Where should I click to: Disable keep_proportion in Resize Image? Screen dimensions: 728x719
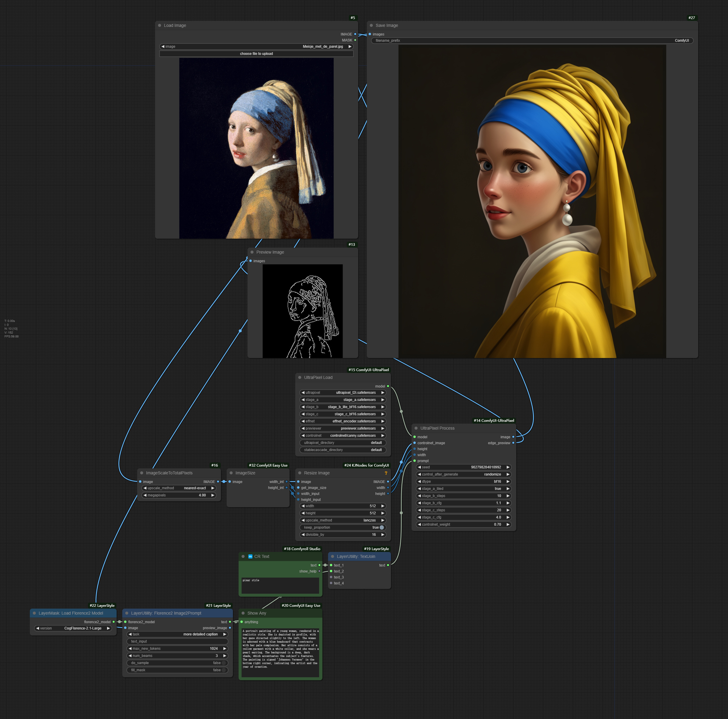pyautogui.click(x=381, y=527)
